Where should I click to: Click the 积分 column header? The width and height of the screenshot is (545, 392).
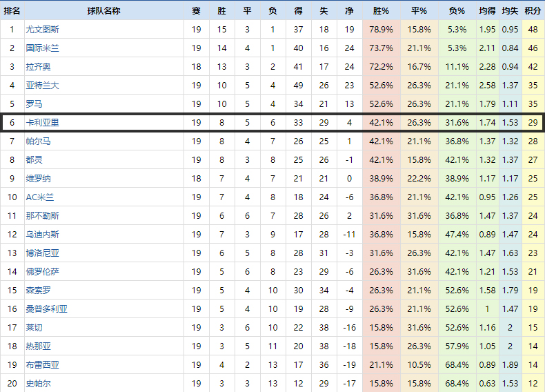pos(533,11)
